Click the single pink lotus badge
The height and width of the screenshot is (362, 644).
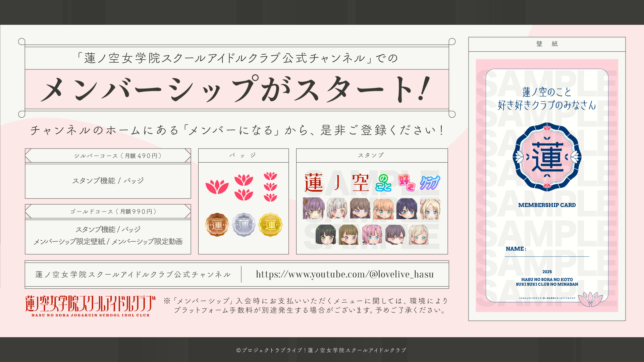click(217, 187)
